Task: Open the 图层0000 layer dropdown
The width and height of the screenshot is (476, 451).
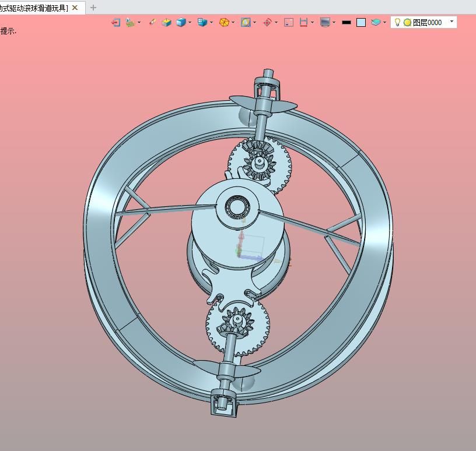Action: coord(452,21)
